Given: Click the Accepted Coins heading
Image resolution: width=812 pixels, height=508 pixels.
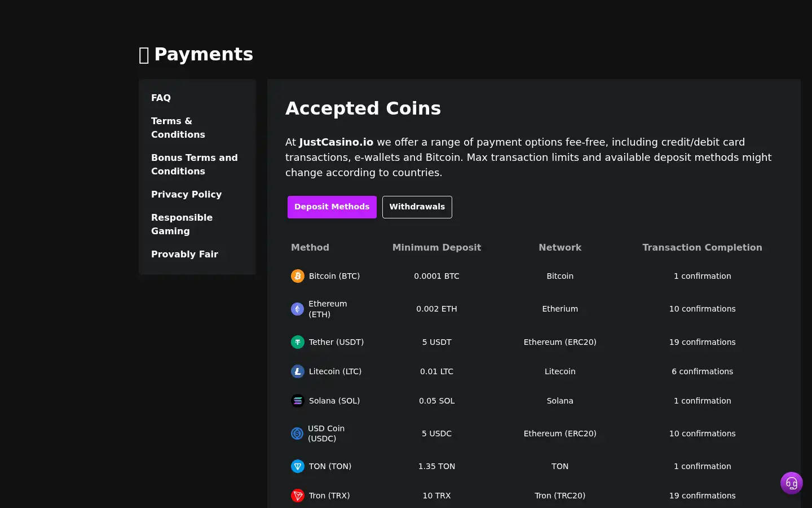Looking at the screenshot, I should coord(363,108).
